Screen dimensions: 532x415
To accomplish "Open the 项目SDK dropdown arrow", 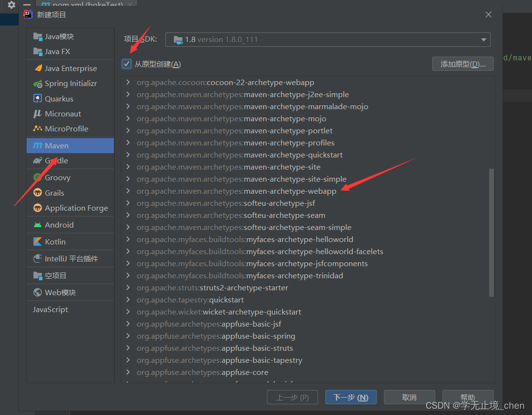I will click(483, 40).
